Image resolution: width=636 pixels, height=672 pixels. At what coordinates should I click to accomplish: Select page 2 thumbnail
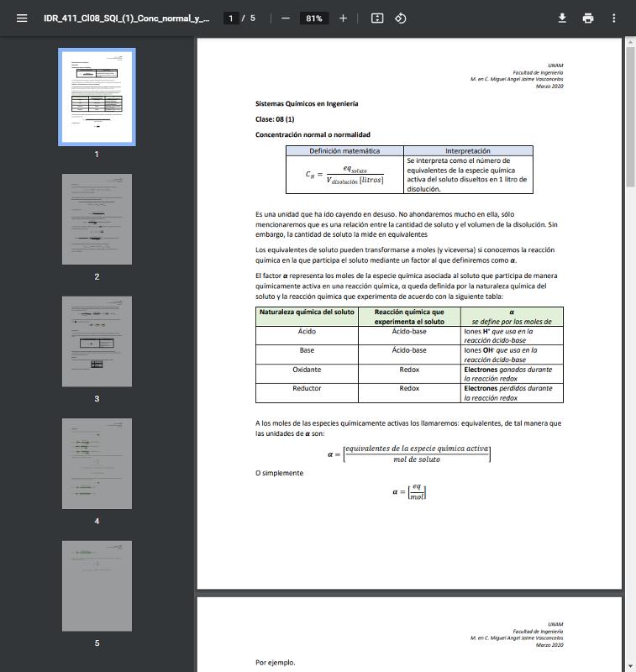pos(97,219)
